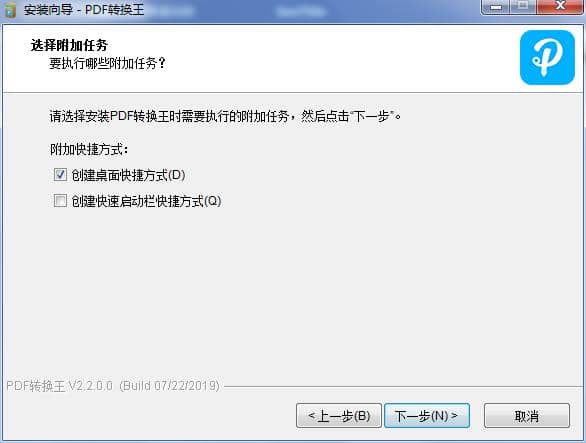586x443 pixels.
Task: Minimize the setup wizard window
Action: pos(496,7)
